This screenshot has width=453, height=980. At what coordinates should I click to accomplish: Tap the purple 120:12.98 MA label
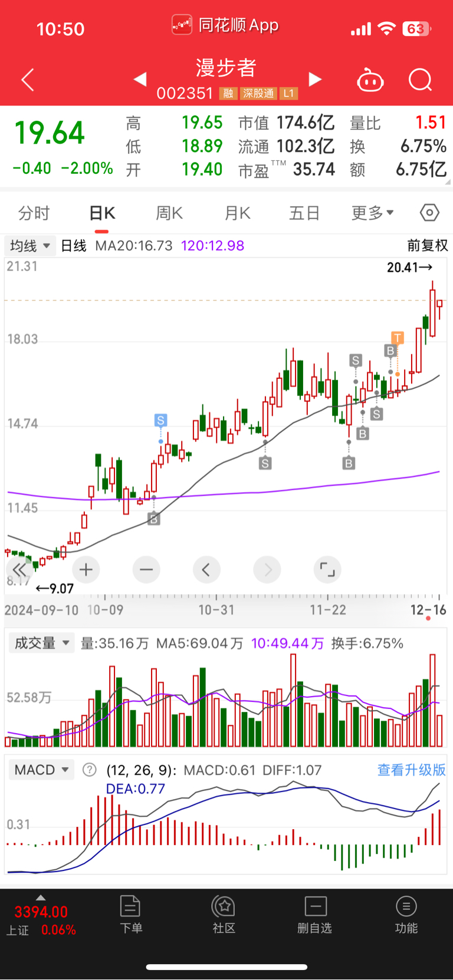click(212, 246)
